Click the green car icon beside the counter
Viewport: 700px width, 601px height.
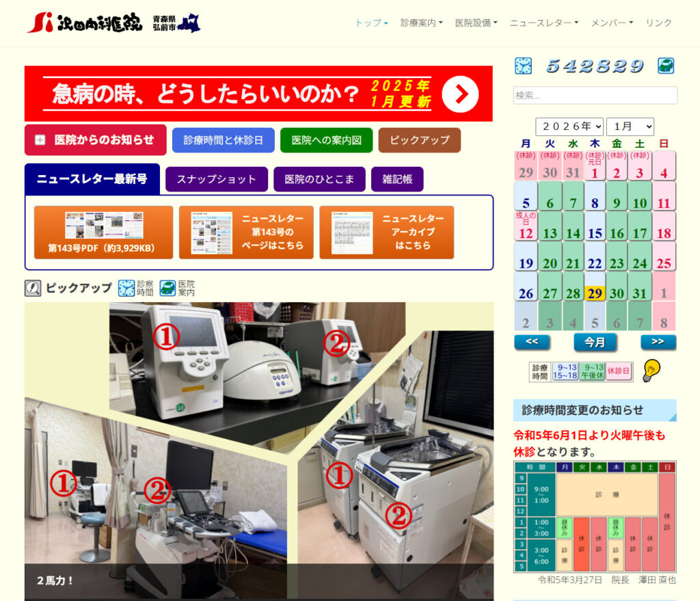(666, 66)
